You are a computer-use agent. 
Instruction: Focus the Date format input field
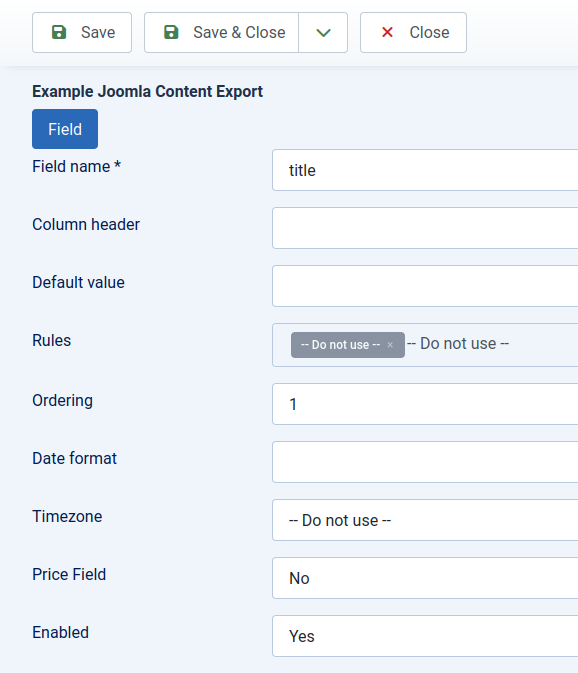(x=425, y=462)
